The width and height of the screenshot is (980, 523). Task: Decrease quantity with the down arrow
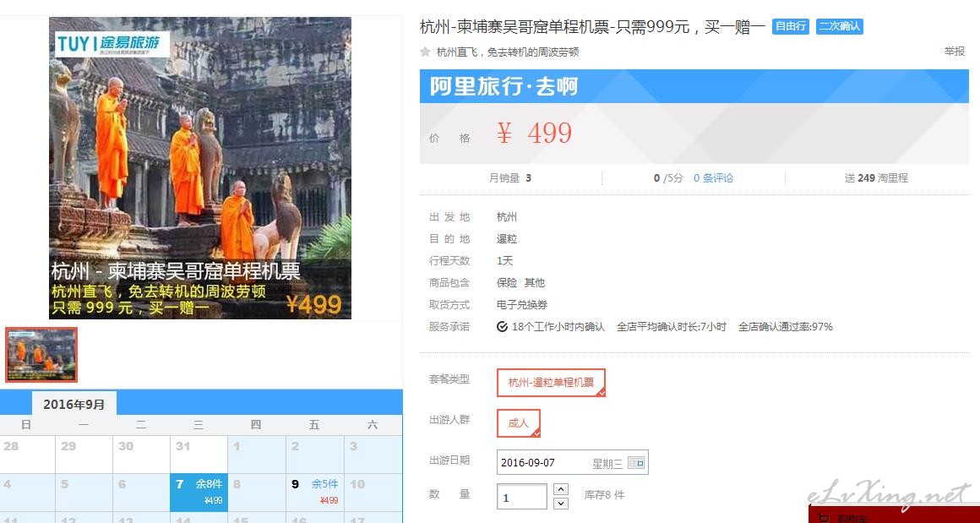(x=561, y=504)
